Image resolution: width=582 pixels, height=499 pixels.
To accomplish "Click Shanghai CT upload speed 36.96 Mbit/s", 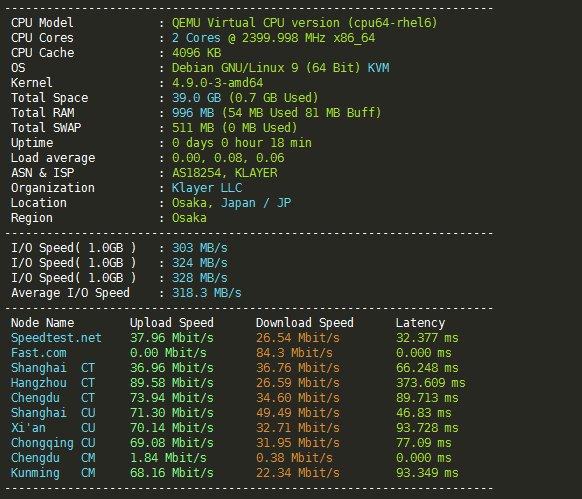I will pos(172,368).
